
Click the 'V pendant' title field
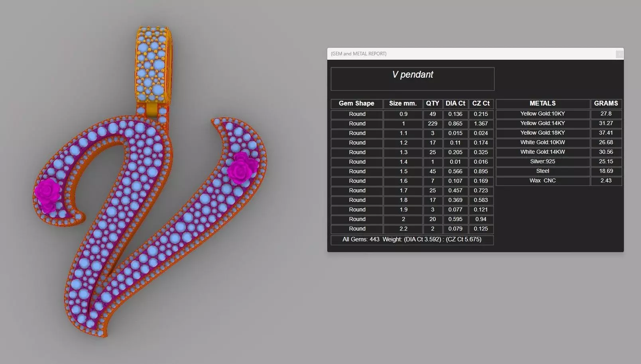(x=413, y=79)
